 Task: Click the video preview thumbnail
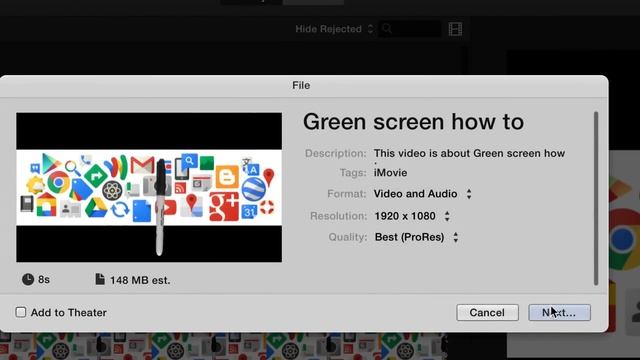[x=149, y=187]
